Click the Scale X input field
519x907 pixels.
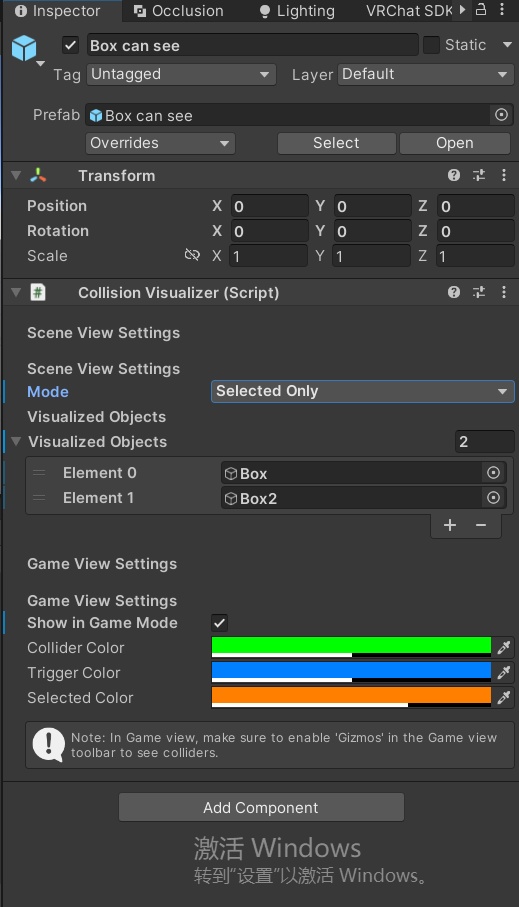tap(268, 256)
